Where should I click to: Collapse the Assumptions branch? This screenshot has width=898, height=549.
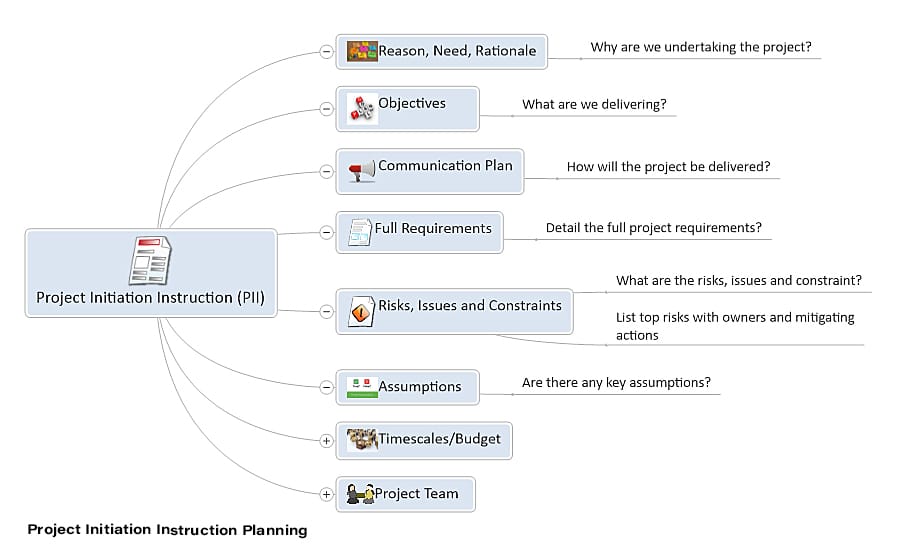[326, 388]
